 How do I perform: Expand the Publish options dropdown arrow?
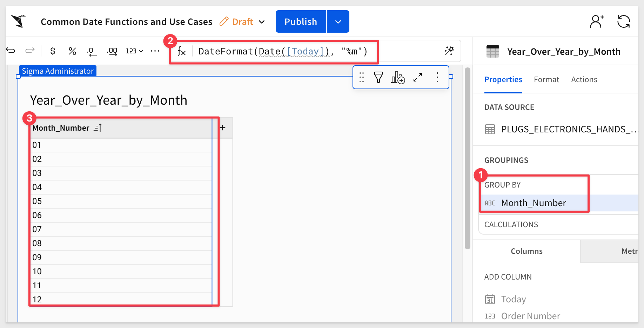(x=338, y=22)
